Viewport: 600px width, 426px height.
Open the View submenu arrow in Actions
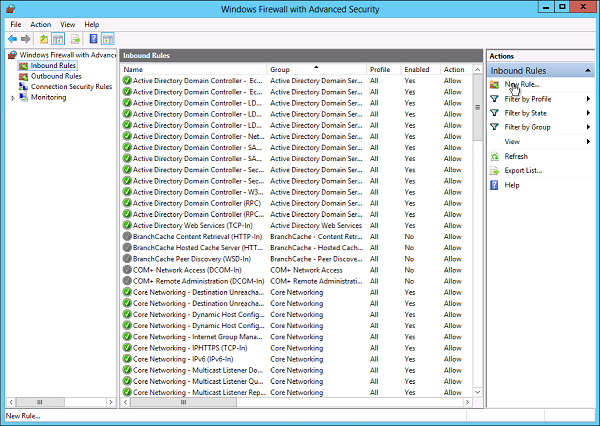[588, 142]
